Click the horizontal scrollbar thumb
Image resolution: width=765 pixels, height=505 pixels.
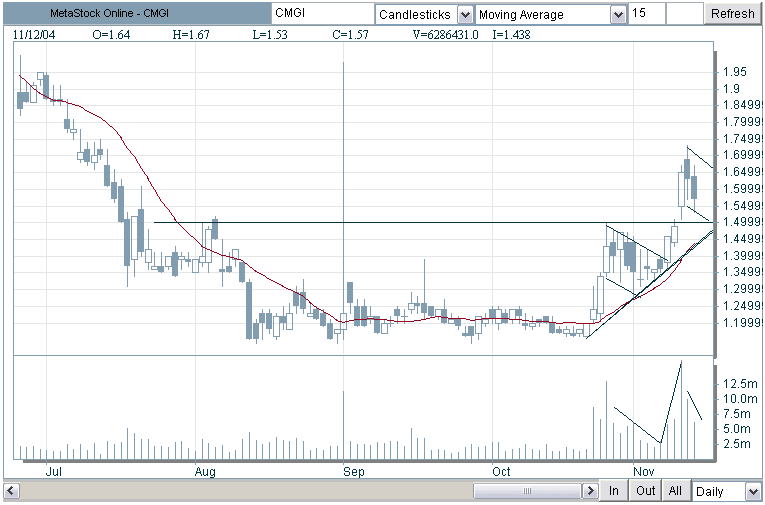point(527,490)
